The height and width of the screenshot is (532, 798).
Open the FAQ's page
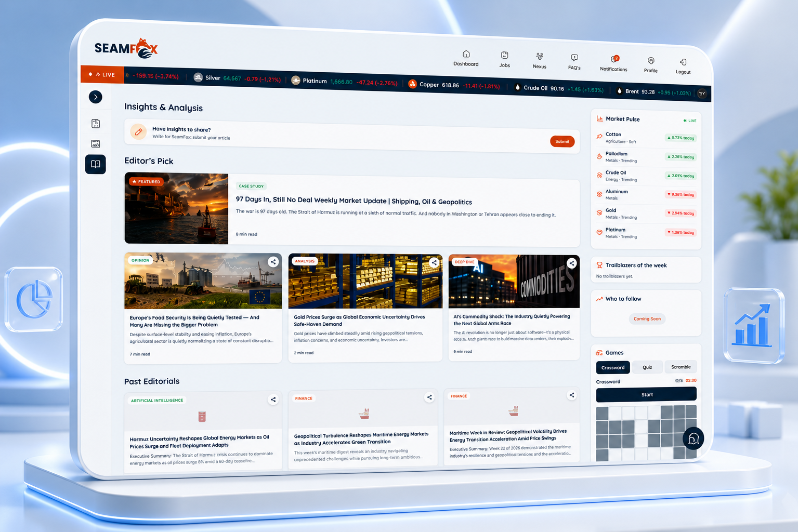click(x=574, y=62)
